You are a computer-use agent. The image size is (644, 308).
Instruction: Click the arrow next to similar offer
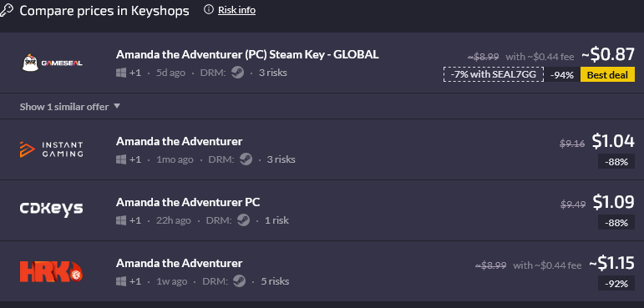(x=117, y=106)
